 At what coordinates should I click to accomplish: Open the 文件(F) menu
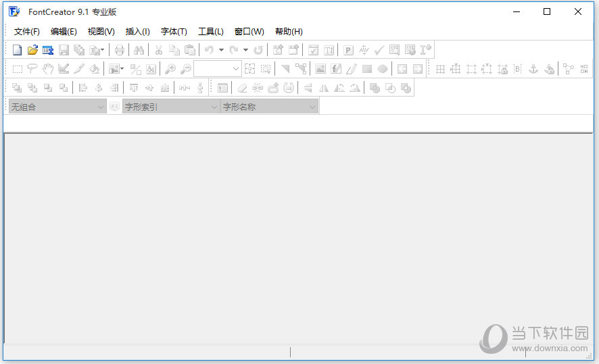click(x=27, y=31)
